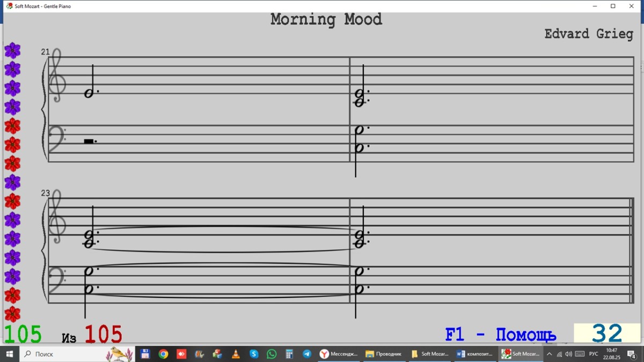Switch to the Yandex Мессендж... taskbar window
This screenshot has width=644, height=362.
[339, 354]
